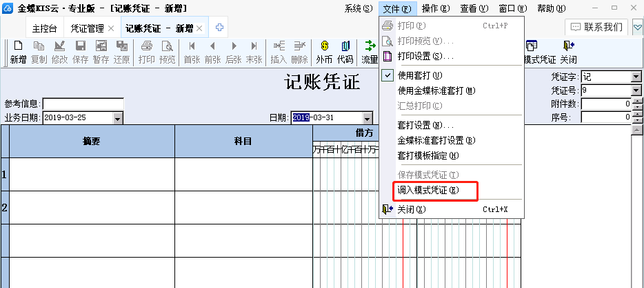Click the 打印 printer toolbar icon
This screenshot has width=644, height=288.
point(147,46)
